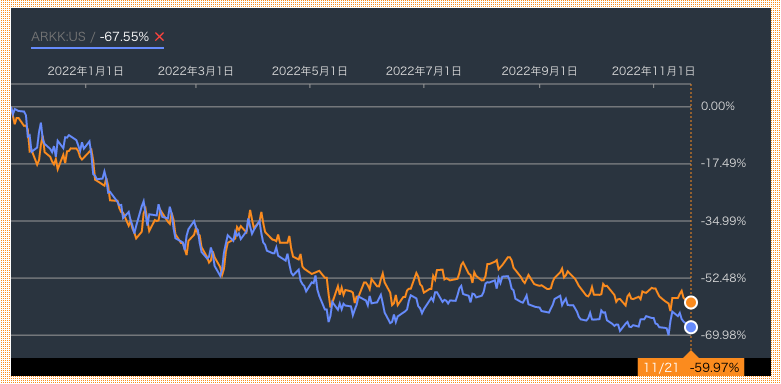Select the 2022年7月1日 axis date label
781x384 pixels.
click(x=423, y=71)
